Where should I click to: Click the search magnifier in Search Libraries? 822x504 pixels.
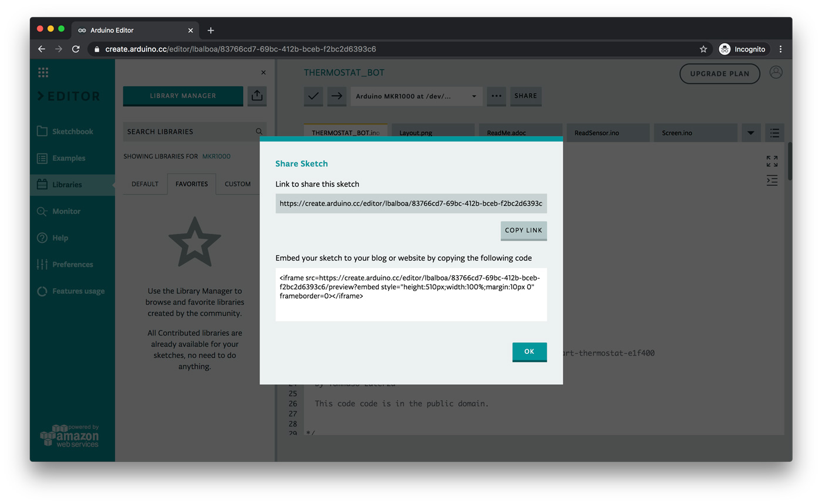[259, 132]
